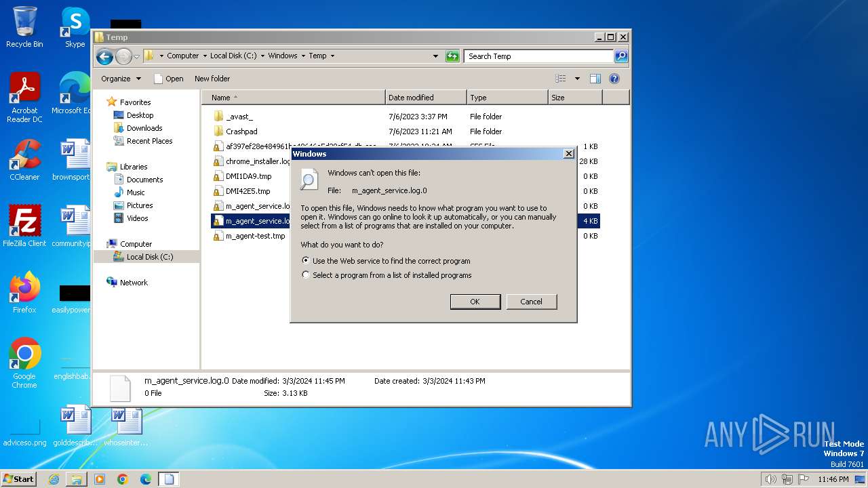This screenshot has width=868, height=488.
Task: Open the File Explorer taskbar icon
Action: (x=77, y=479)
